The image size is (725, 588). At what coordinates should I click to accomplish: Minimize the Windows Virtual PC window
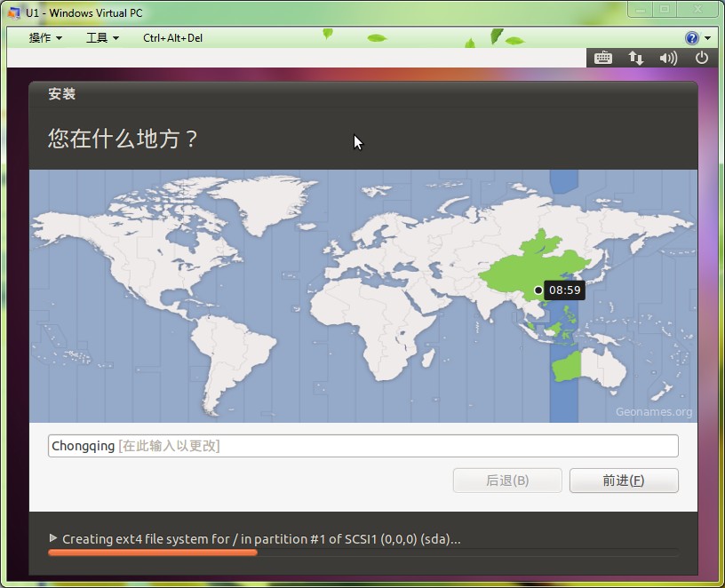641,9
